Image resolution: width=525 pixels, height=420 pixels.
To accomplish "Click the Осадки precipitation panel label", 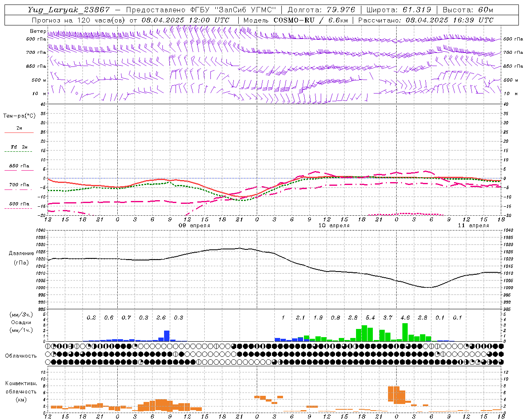I will click(x=21, y=322).
